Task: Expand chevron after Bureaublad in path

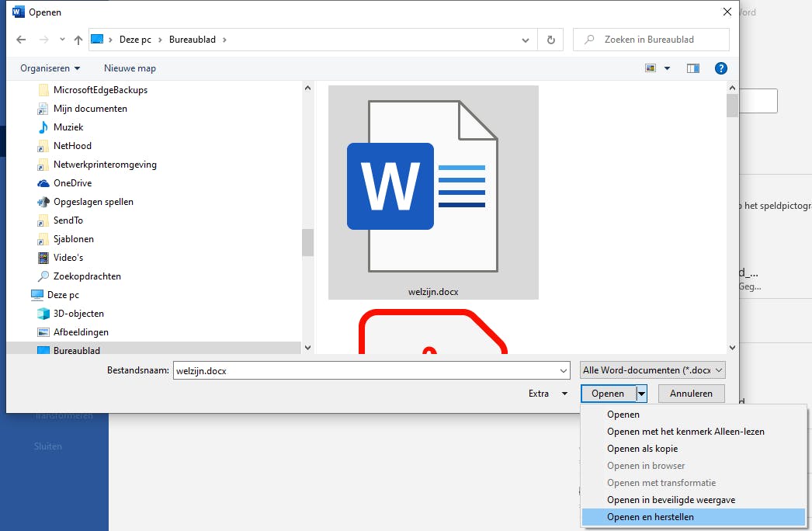Action: [224, 40]
